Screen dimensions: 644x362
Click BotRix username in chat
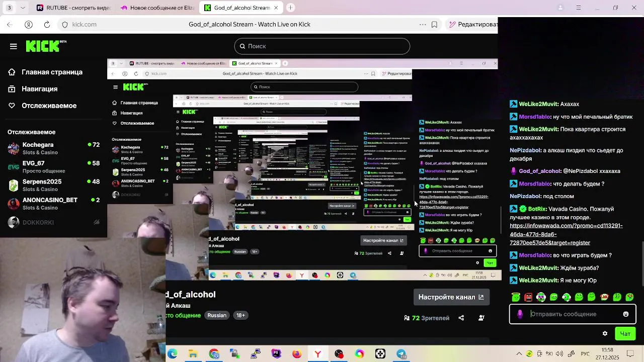click(537, 209)
